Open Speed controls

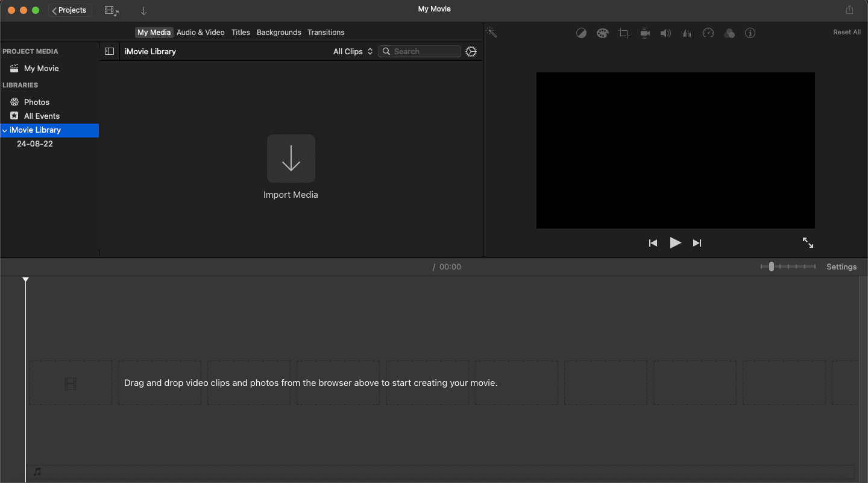708,33
